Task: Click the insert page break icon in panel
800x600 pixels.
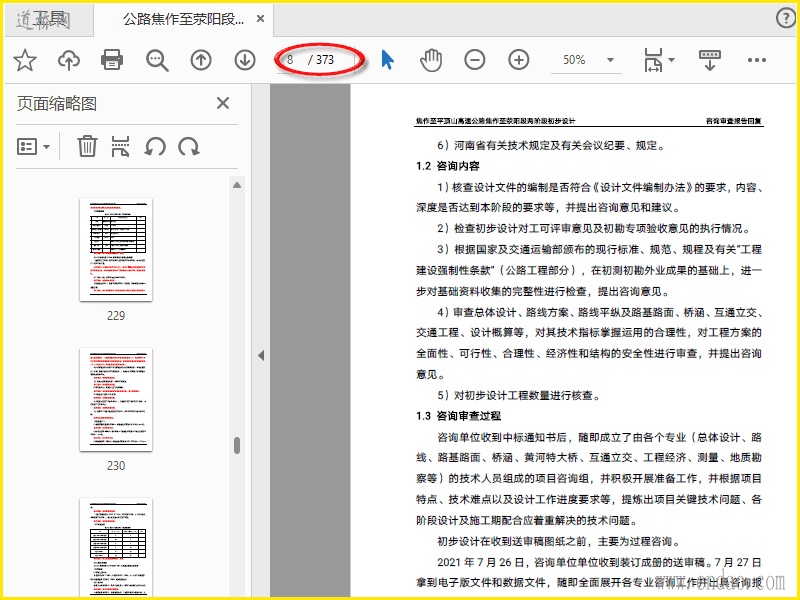Action: (x=120, y=146)
